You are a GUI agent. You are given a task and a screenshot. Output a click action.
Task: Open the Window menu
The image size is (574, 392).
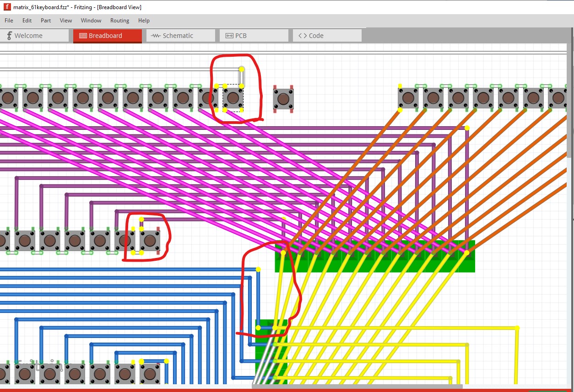click(x=91, y=21)
